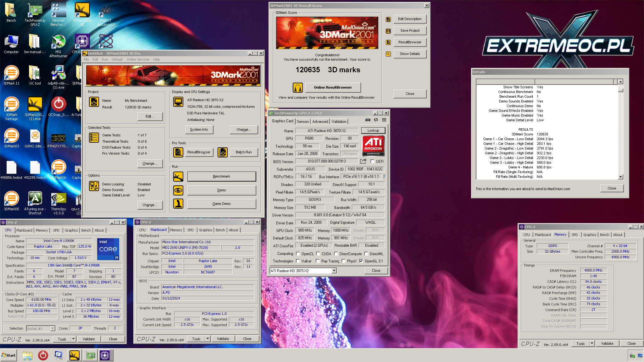Expand Tools dropdown arrow in CPU-Z Memory window
644x362 pixels.
pyautogui.click(x=592, y=343)
